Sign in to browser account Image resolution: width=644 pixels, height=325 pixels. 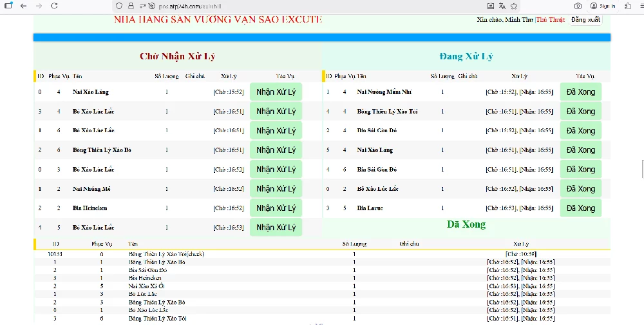pyautogui.click(x=603, y=6)
